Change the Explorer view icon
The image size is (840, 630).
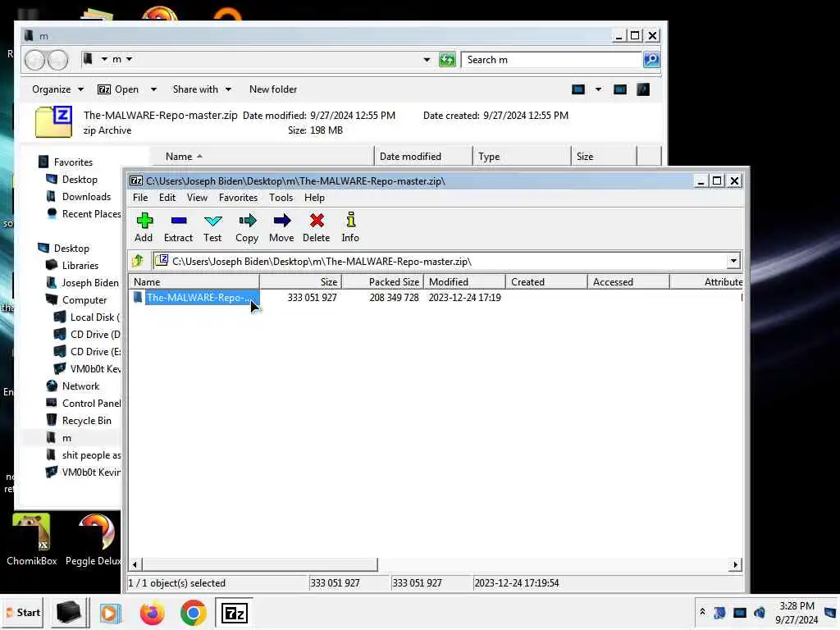coord(578,89)
